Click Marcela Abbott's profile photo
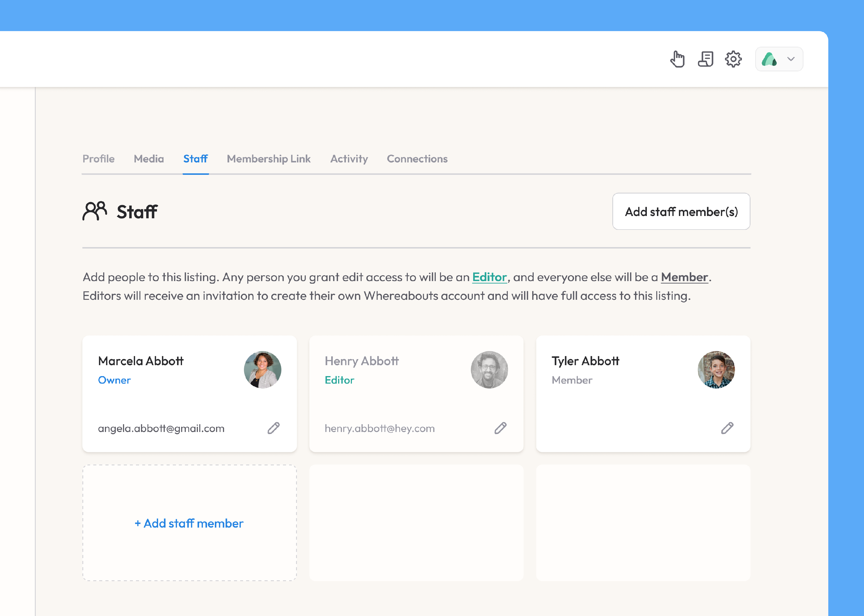Viewport: 864px width, 616px height. [262, 369]
